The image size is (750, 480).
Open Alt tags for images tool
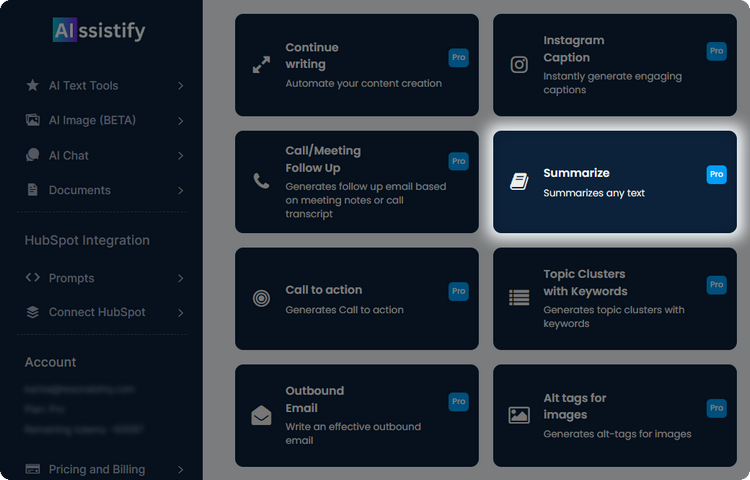pos(614,416)
